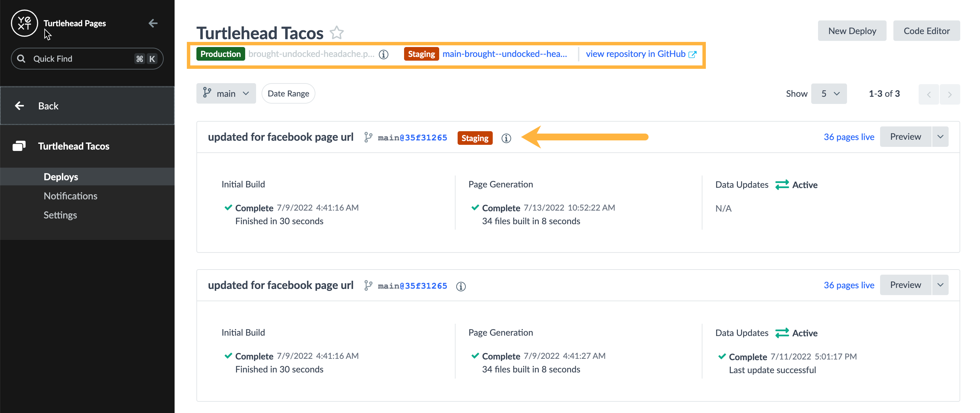
Task: Click the branch icon in the second deploy header
Action: (x=368, y=286)
